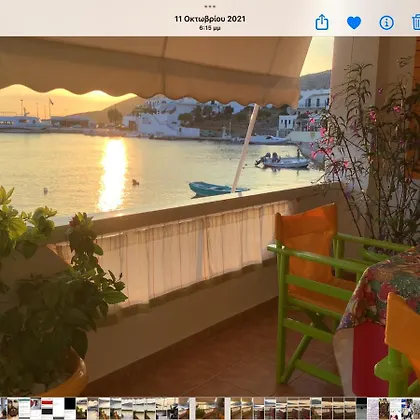Open the dark grey thumbnail near the strip's right end
Viewport: 420px width, 420px height.
pyautogui.click(x=361, y=408)
